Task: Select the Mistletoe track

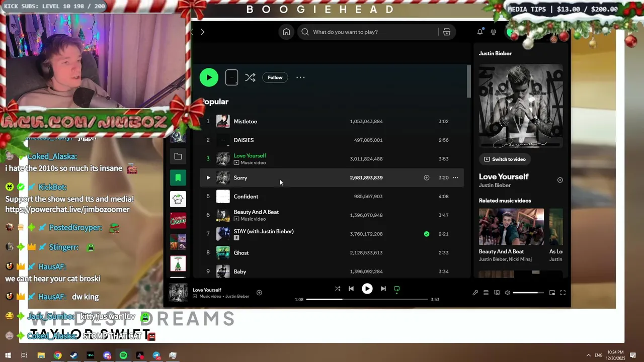Action: point(332,121)
